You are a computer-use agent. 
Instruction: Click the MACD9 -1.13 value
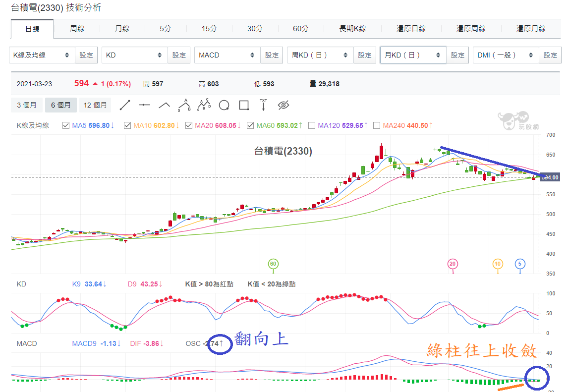(x=109, y=343)
